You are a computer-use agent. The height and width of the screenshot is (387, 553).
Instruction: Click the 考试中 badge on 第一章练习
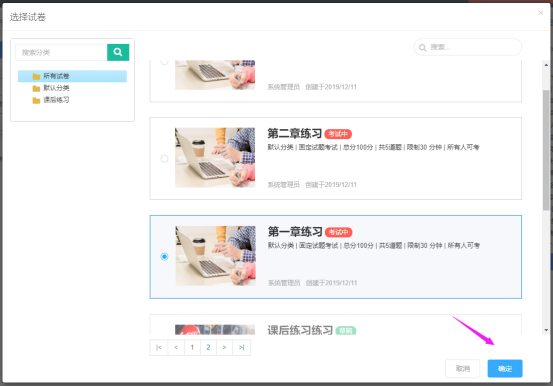[339, 232]
